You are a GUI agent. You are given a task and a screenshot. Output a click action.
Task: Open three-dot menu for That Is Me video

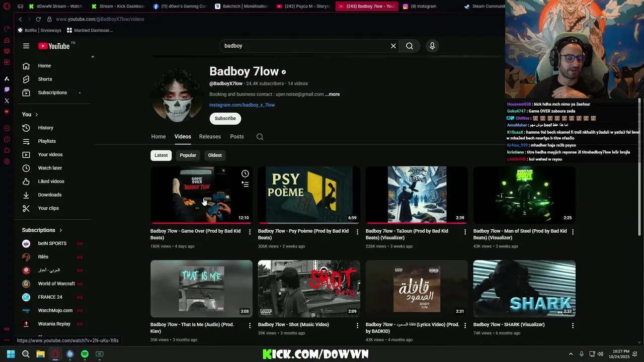click(x=250, y=325)
